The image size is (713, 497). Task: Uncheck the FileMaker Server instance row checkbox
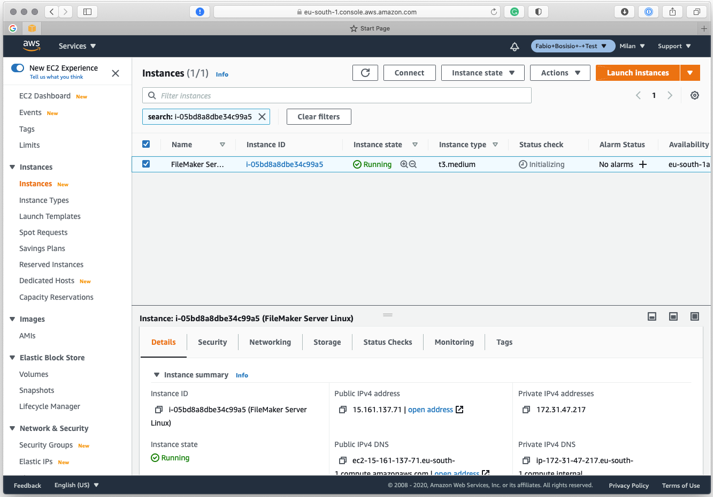pos(146,164)
